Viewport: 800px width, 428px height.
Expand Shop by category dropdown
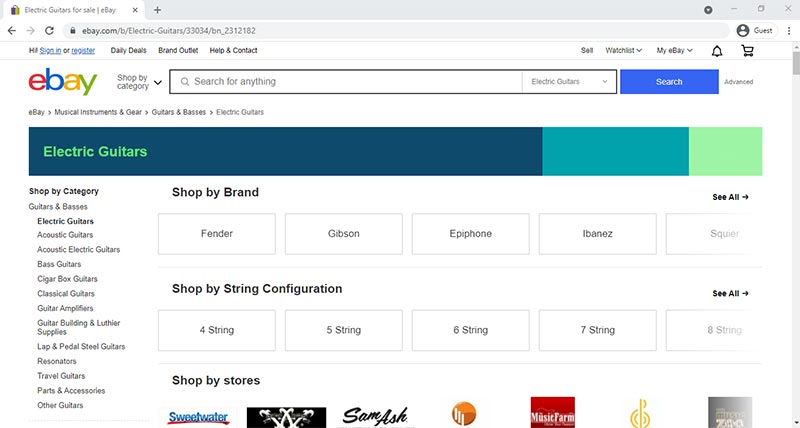(139, 82)
